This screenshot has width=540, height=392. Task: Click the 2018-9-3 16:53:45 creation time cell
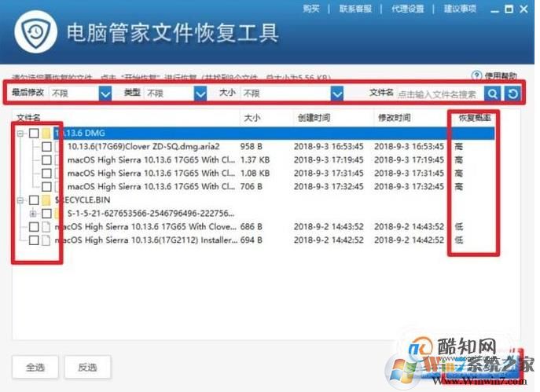329,147
